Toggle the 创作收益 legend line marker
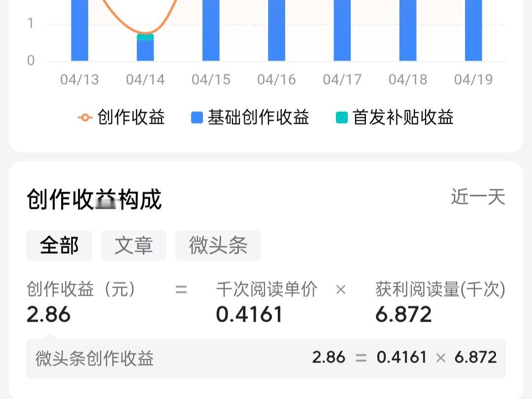 pos(85,117)
